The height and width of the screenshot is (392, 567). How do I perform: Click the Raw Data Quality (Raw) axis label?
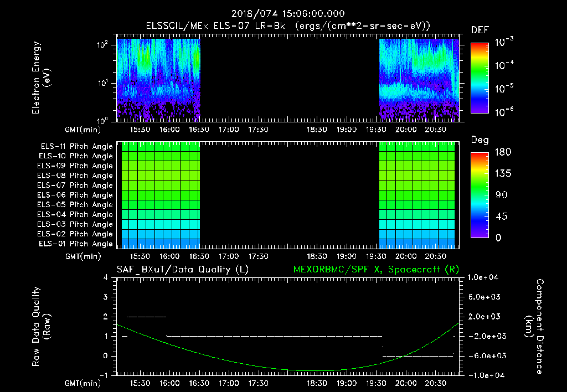[41, 326]
